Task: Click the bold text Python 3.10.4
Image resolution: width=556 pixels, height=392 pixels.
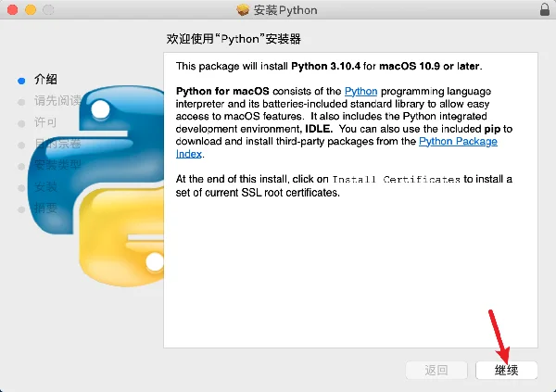Action: (x=325, y=67)
